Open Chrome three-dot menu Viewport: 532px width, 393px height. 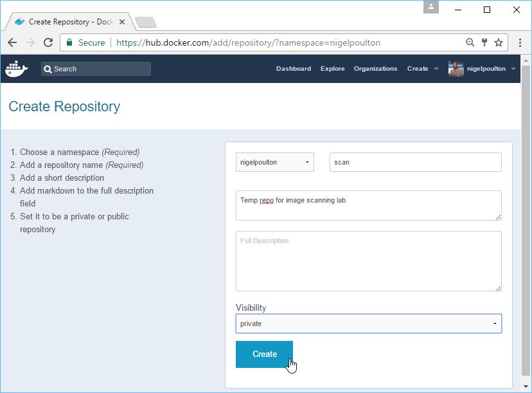pos(519,42)
